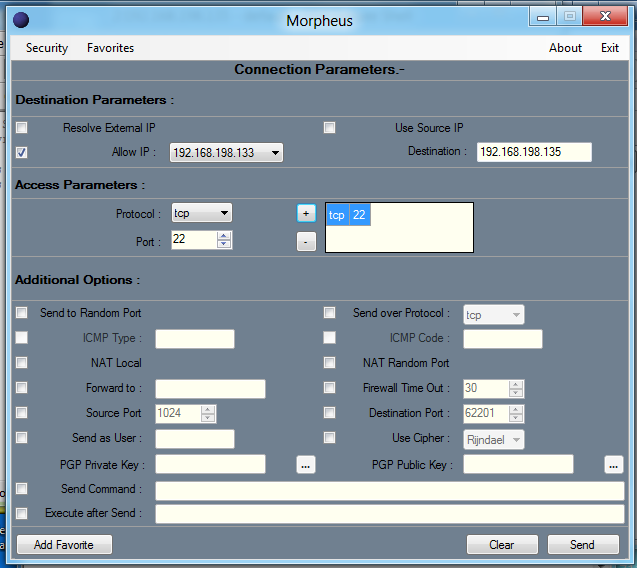Click Exit in the menu bar
Viewport: 637px width, 568px height.
point(610,48)
